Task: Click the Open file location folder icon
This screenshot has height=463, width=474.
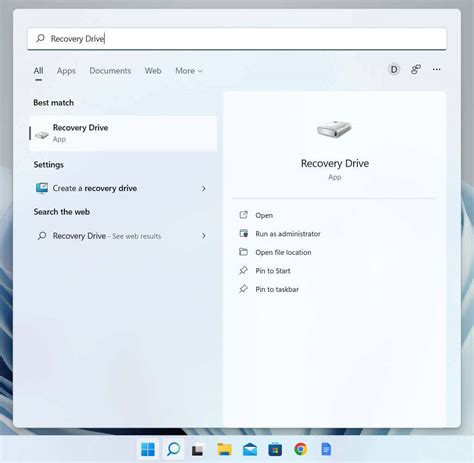Action: click(244, 252)
